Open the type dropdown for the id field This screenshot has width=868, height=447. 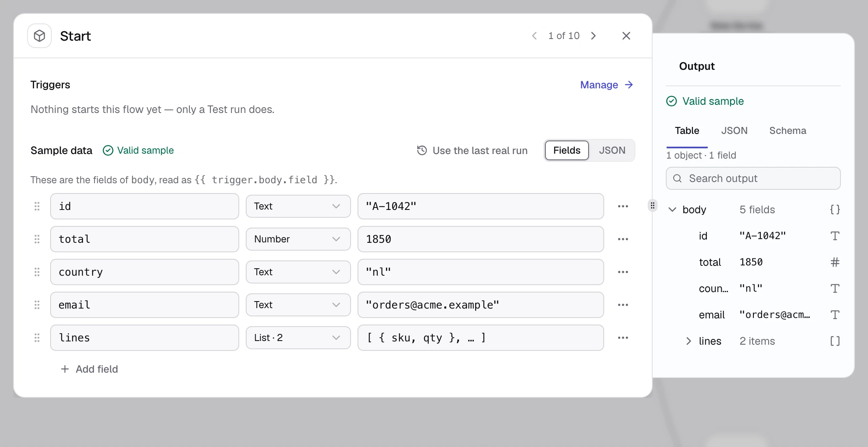pos(298,206)
